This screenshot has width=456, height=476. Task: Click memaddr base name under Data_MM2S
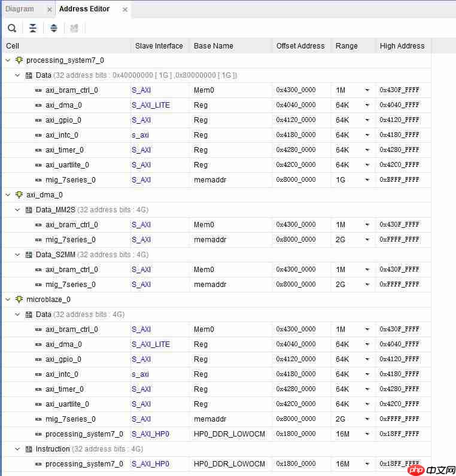point(210,240)
